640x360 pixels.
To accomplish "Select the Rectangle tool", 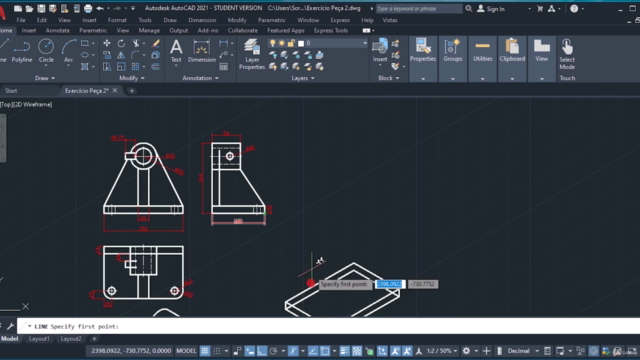I will pos(85,43).
